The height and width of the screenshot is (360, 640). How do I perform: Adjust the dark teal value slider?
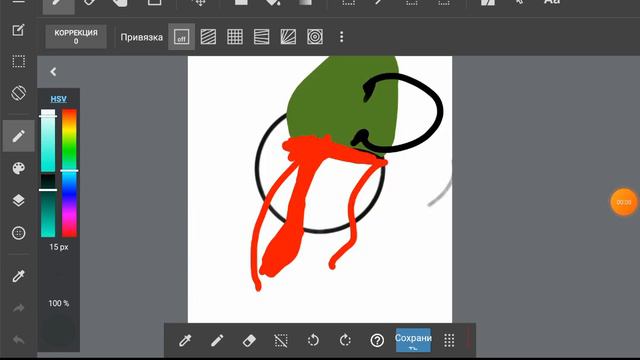pos(48,206)
